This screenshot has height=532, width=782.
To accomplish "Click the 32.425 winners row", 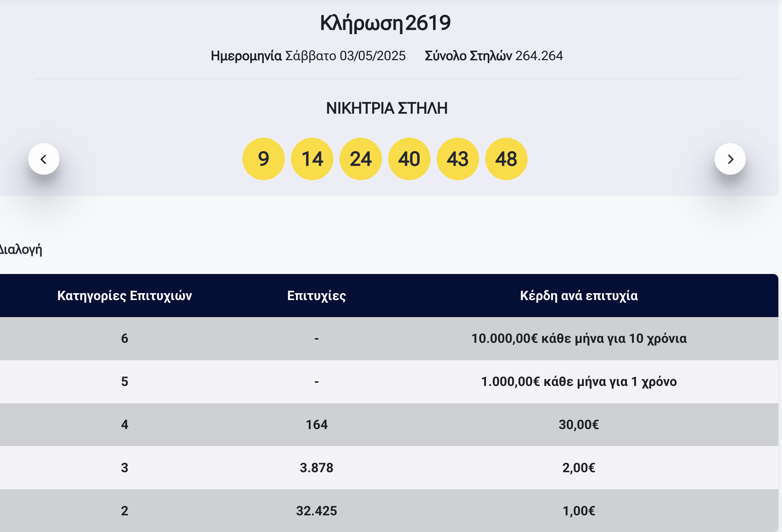I will (x=316, y=511).
